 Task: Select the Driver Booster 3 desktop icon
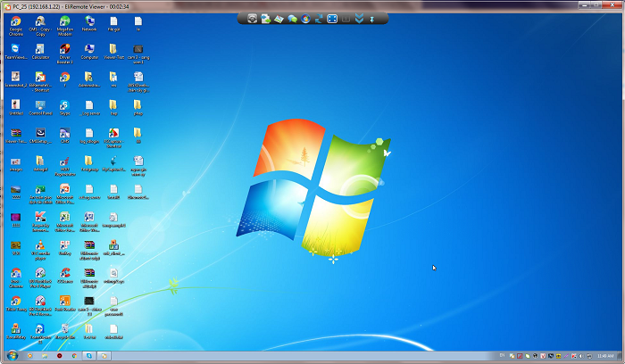point(64,54)
